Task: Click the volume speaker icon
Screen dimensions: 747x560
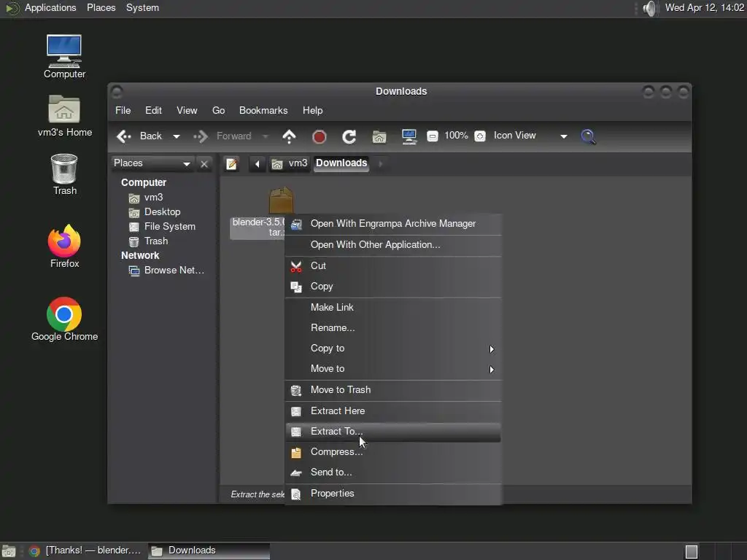Action: coord(650,8)
